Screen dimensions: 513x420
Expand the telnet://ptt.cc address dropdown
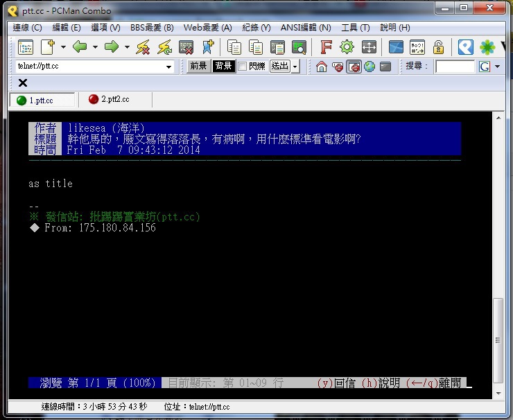coord(169,67)
